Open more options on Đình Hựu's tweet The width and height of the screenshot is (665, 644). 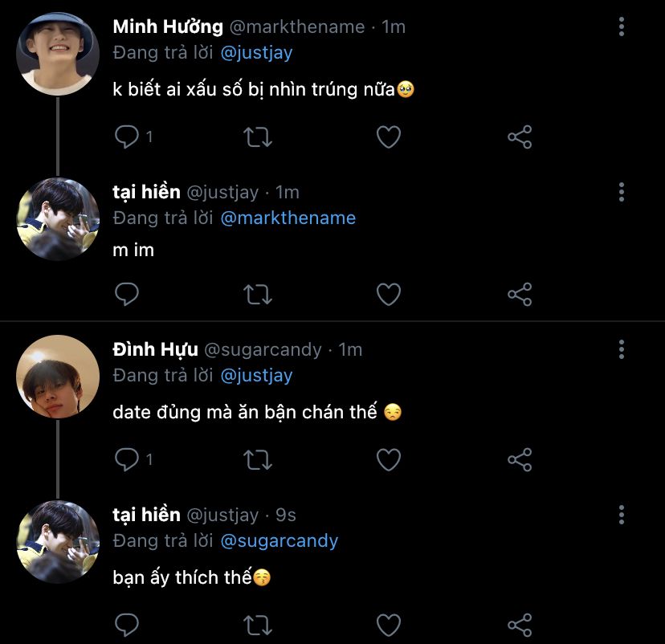click(622, 349)
